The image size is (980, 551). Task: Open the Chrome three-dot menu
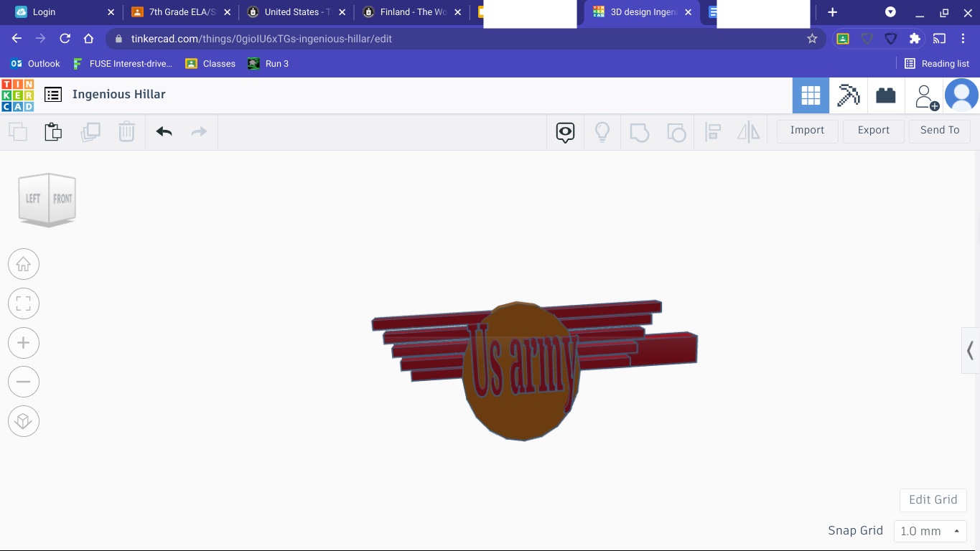[x=963, y=39]
